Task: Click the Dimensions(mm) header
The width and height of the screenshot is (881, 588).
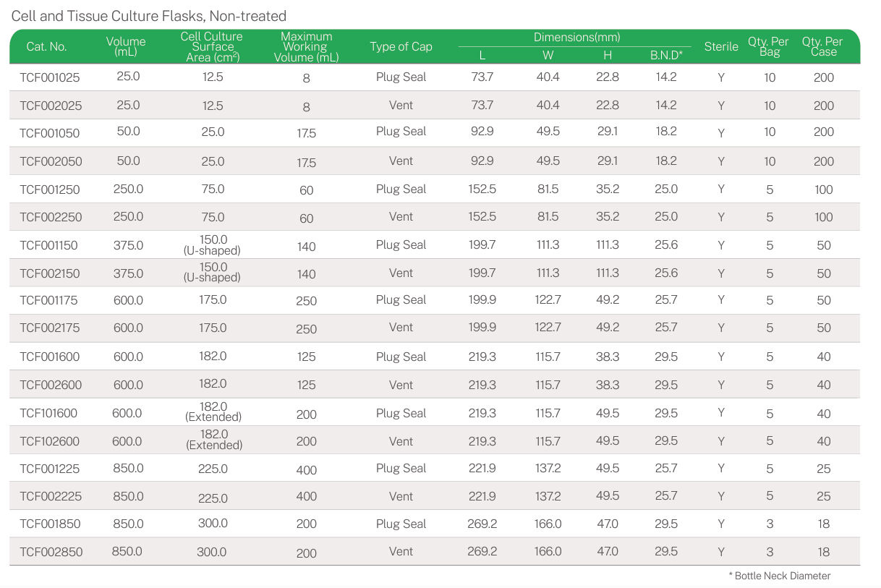Action: tap(576, 38)
